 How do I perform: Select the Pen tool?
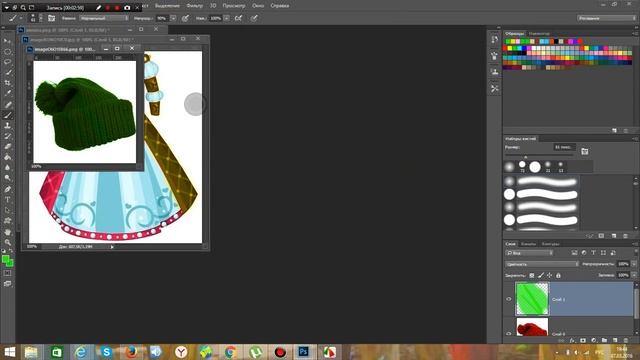point(7,189)
